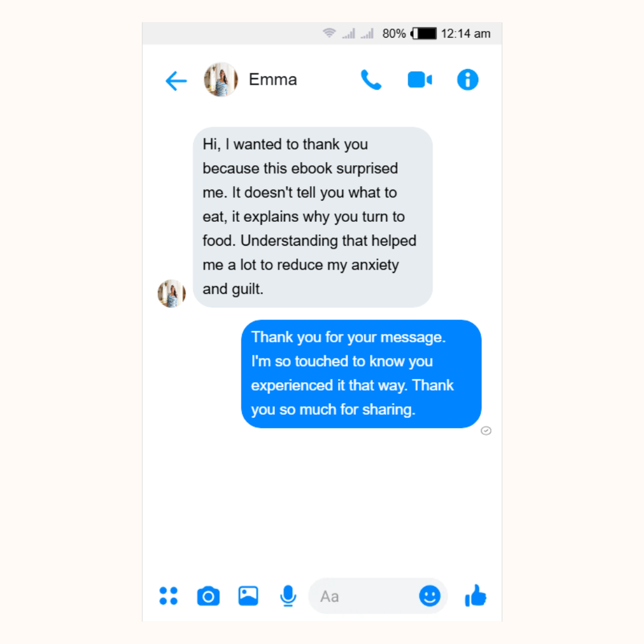Tap the small avatar beside received message
The width and height of the screenshot is (644, 644).
click(x=172, y=293)
